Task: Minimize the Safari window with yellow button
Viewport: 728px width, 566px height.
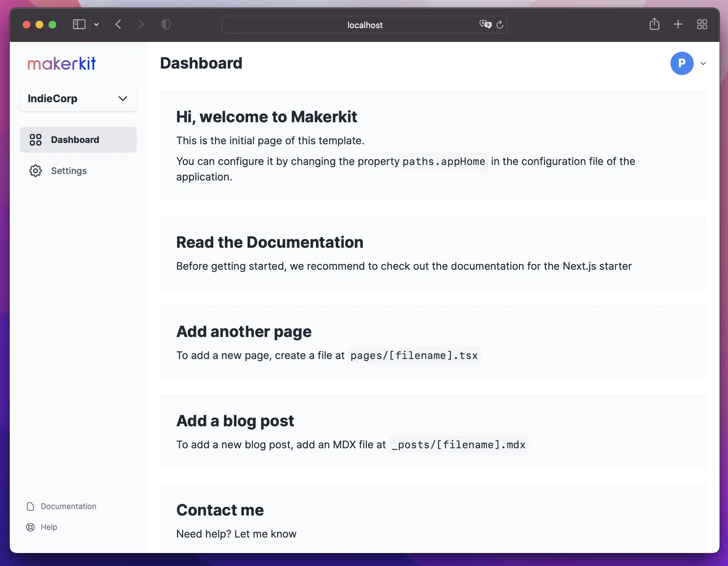Action: point(39,25)
